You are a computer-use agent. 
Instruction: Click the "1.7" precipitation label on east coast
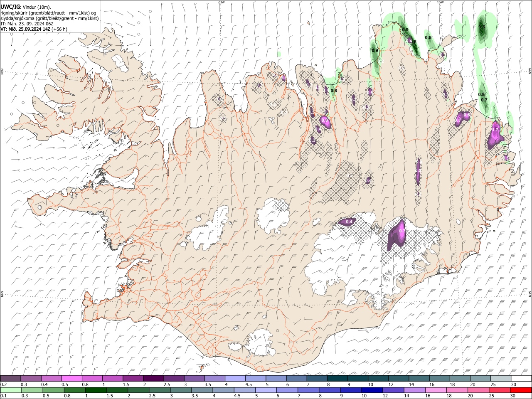click(x=495, y=130)
